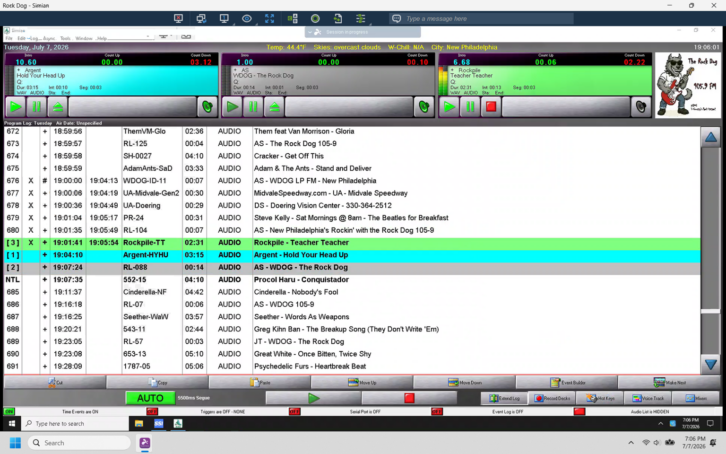
Task: Toggle the Event Log OFF indicator
Action: (x=437, y=411)
